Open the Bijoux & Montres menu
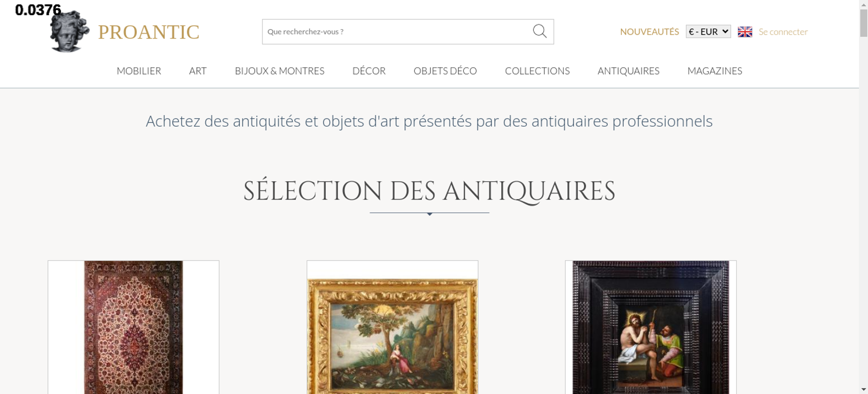Viewport: 868px width, 394px height. pyautogui.click(x=279, y=71)
